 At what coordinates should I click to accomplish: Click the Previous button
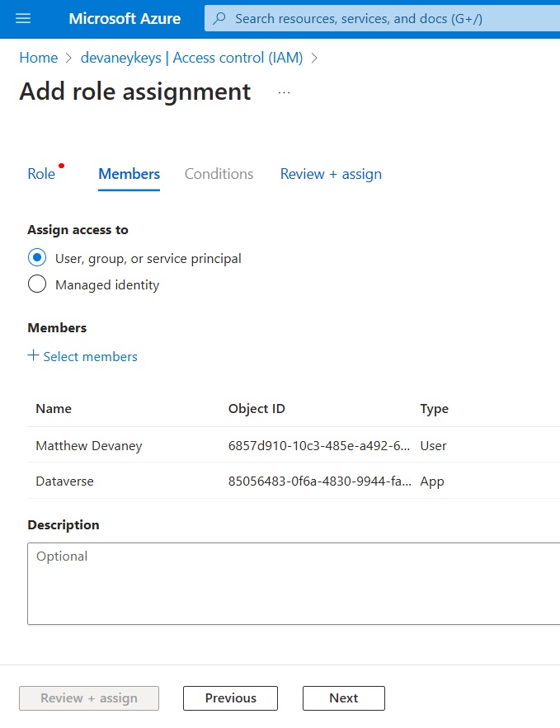[x=230, y=698]
